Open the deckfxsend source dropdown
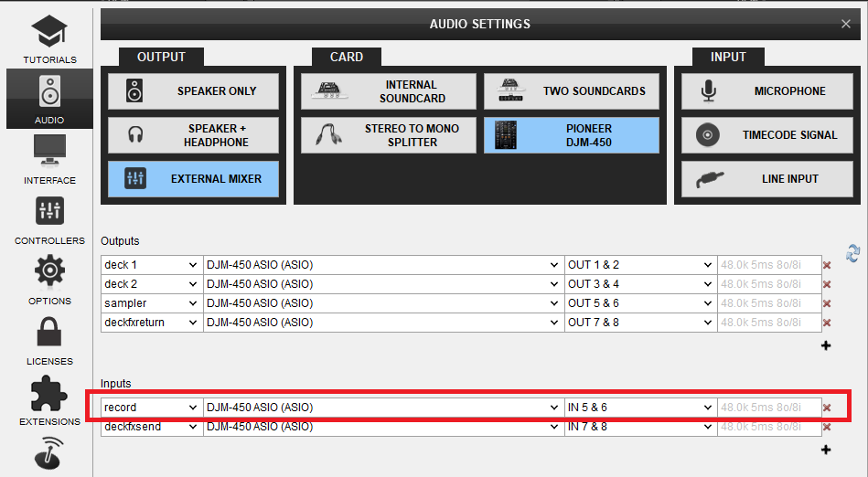The image size is (868, 477). coord(152,427)
